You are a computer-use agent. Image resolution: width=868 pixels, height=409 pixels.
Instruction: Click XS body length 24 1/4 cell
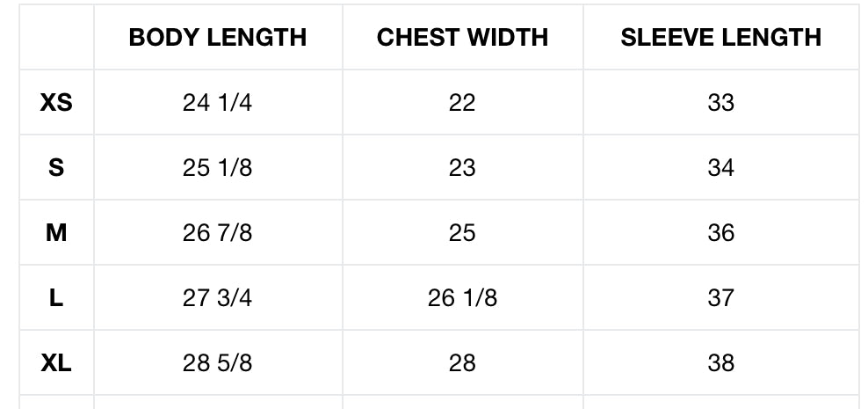[x=217, y=103]
